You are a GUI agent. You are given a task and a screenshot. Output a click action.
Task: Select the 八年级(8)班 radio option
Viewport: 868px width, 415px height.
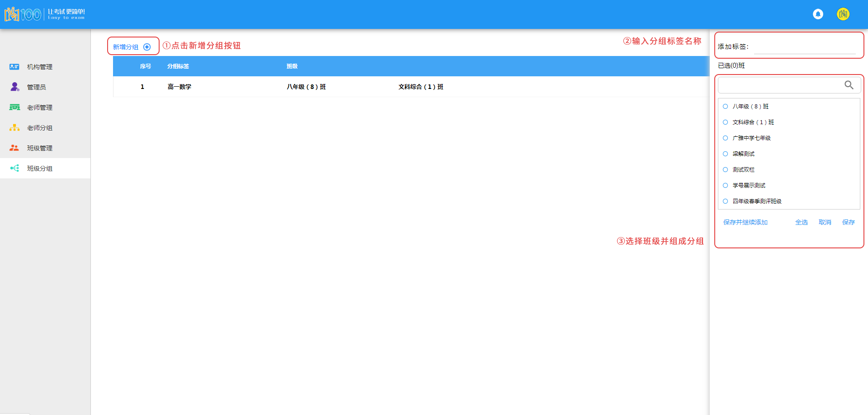pos(725,107)
